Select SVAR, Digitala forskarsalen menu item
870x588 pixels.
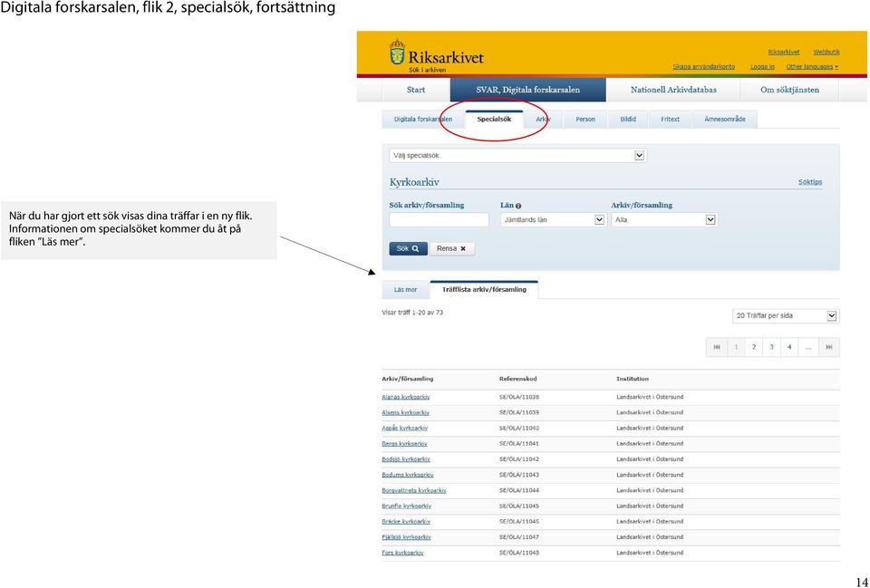pyautogui.click(x=527, y=90)
